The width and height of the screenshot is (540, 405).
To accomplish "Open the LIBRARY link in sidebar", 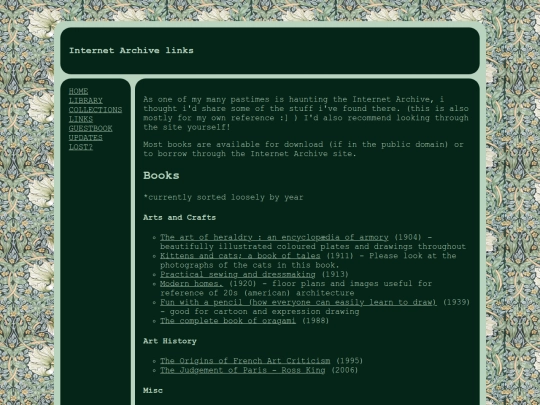I will 85,101.
